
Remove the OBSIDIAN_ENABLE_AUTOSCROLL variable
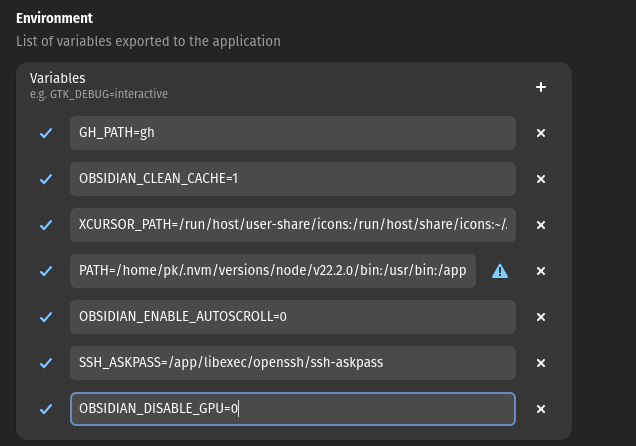[x=540, y=317]
